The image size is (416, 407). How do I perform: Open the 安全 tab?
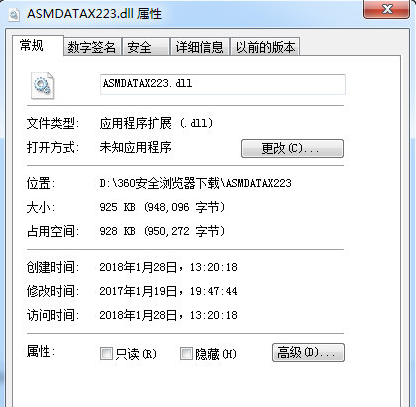coord(146,47)
